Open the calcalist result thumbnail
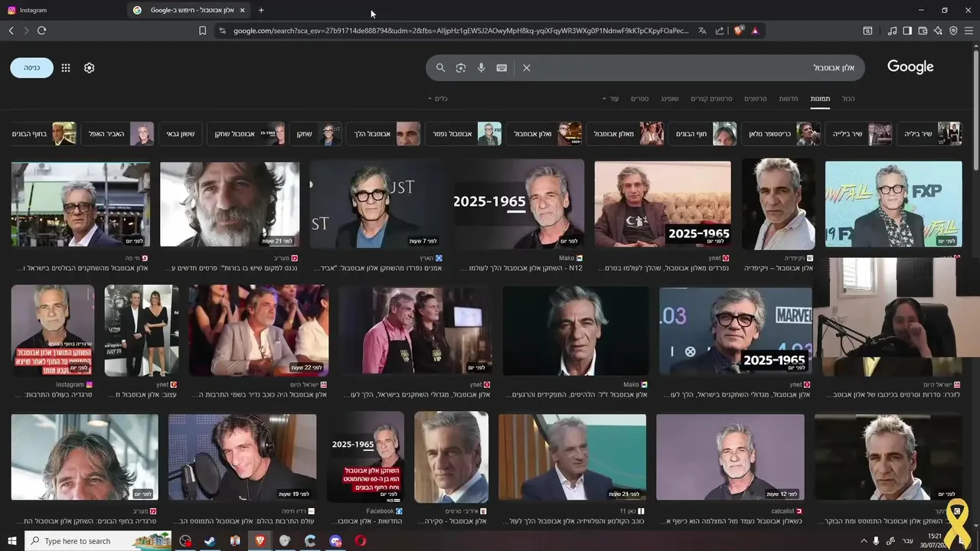 [x=730, y=457]
